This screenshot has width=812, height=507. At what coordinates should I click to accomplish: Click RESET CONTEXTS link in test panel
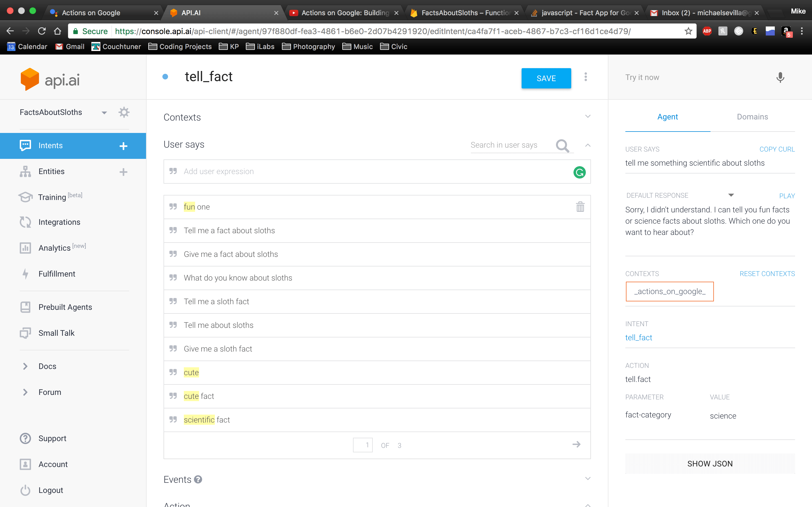767,273
